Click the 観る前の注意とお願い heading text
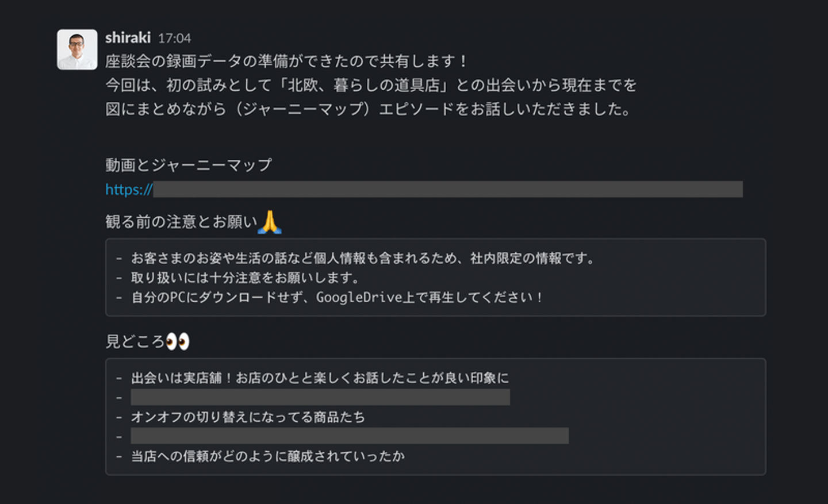828x504 pixels. (x=181, y=222)
